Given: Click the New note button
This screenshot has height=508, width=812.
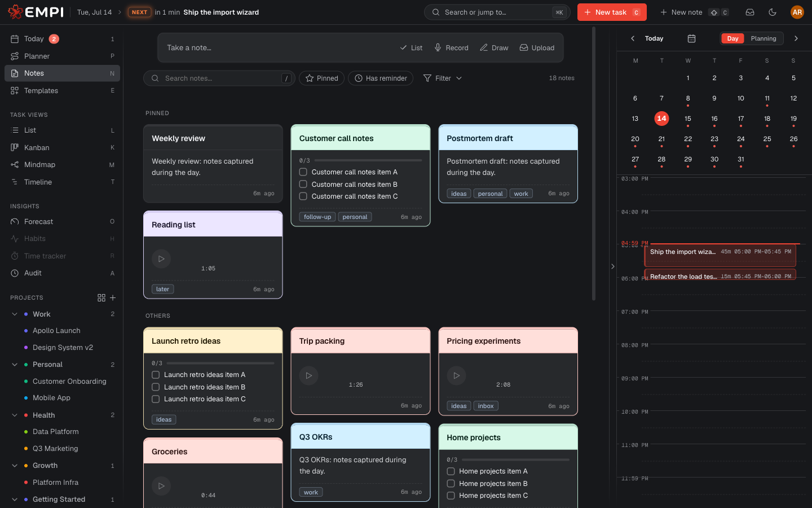Looking at the screenshot, I should coord(694,12).
